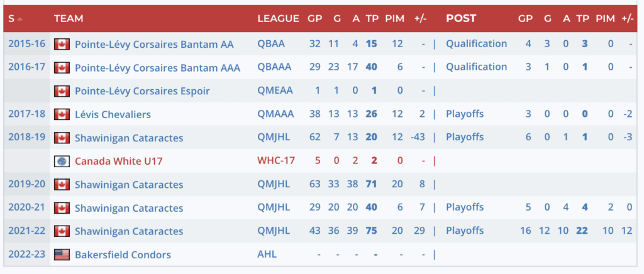Click the flag in the 2021-22 Shawinigan row
The image size is (644, 274).
(62, 232)
